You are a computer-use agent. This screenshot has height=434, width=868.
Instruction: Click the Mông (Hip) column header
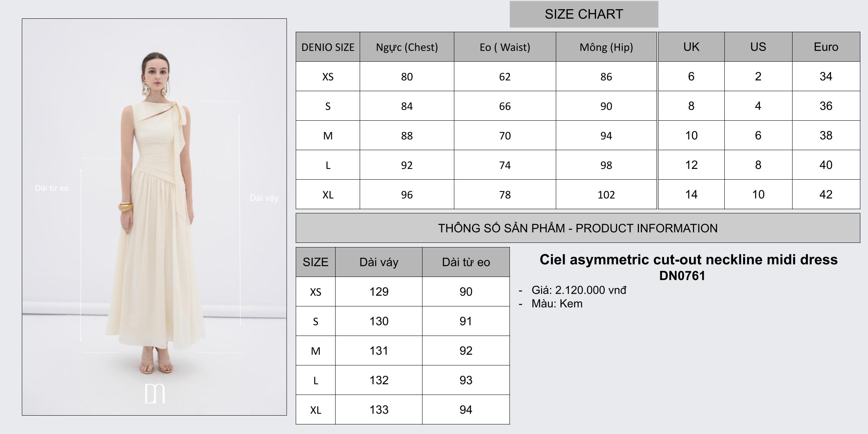point(606,47)
